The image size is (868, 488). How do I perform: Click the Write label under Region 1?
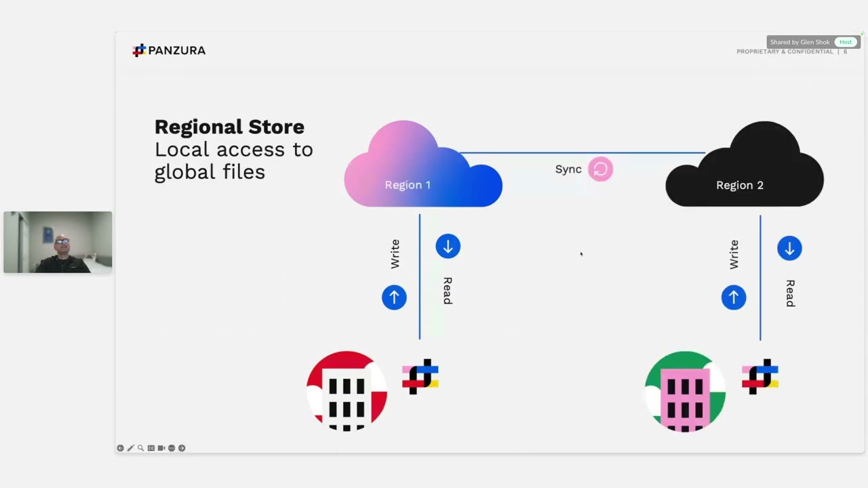(395, 254)
